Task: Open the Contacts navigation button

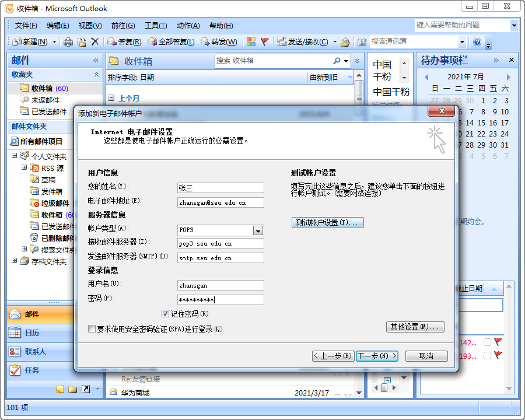Action: pyautogui.click(x=40, y=352)
